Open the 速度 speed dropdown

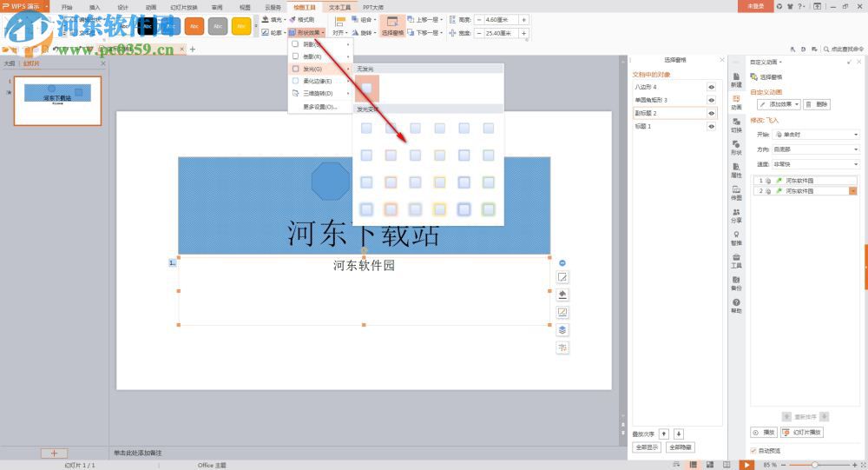[816, 164]
